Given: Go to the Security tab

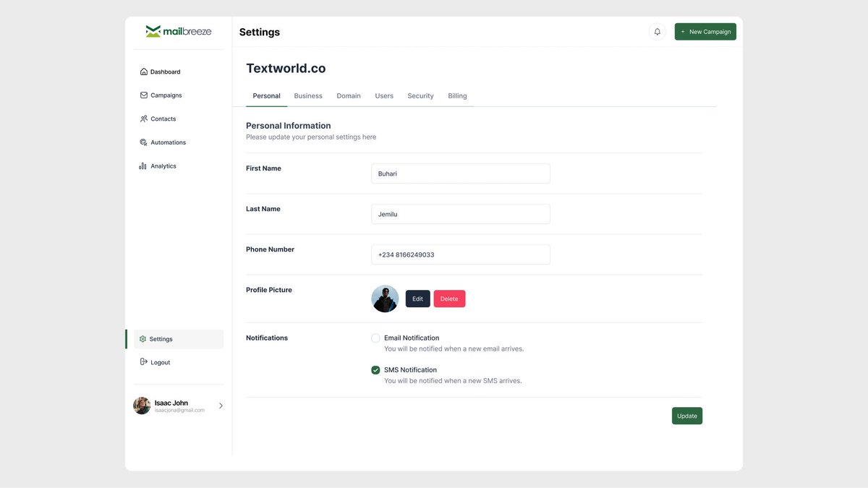Looking at the screenshot, I should pyautogui.click(x=420, y=96).
